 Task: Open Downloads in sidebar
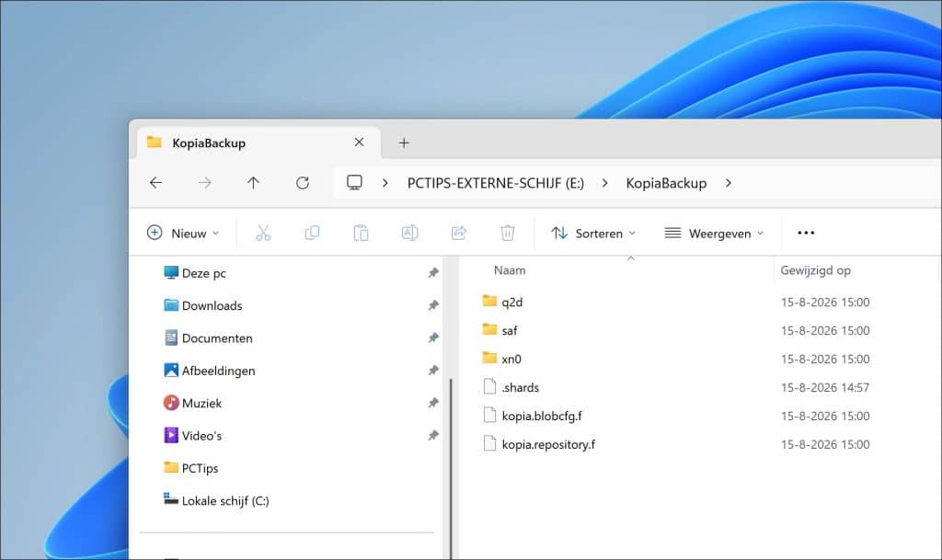click(213, 305)
